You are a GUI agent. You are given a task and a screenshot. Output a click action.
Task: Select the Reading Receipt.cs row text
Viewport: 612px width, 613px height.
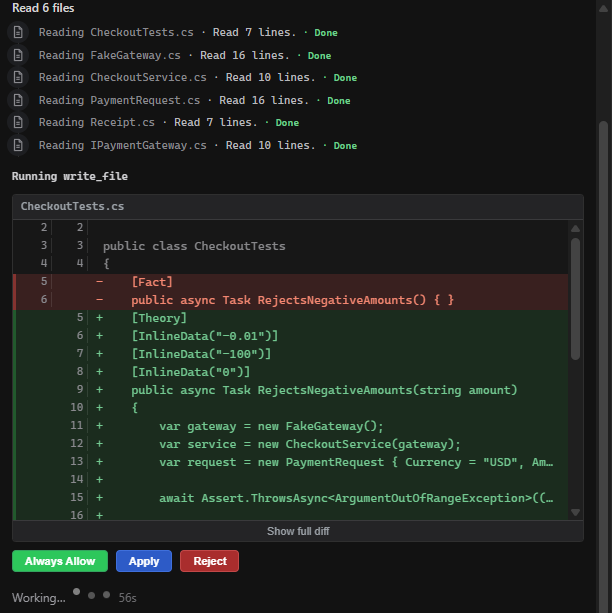click(169, 122)
